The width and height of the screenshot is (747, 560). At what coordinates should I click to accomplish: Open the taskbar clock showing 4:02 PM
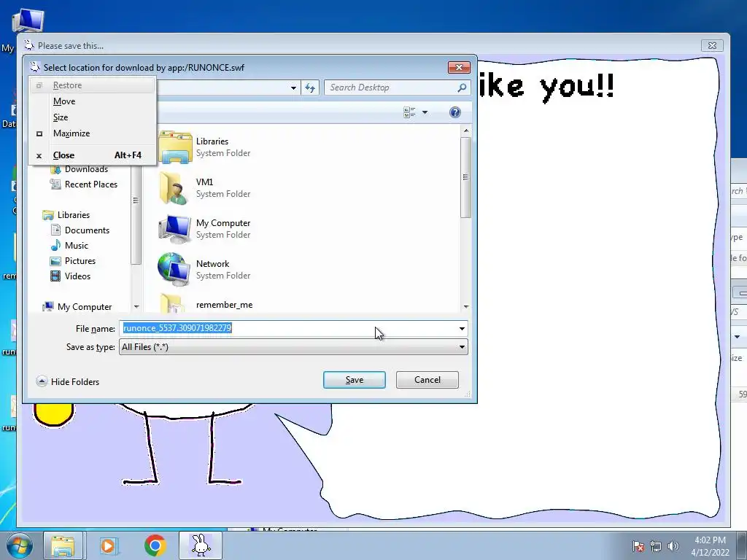click(x=710, y=545)
